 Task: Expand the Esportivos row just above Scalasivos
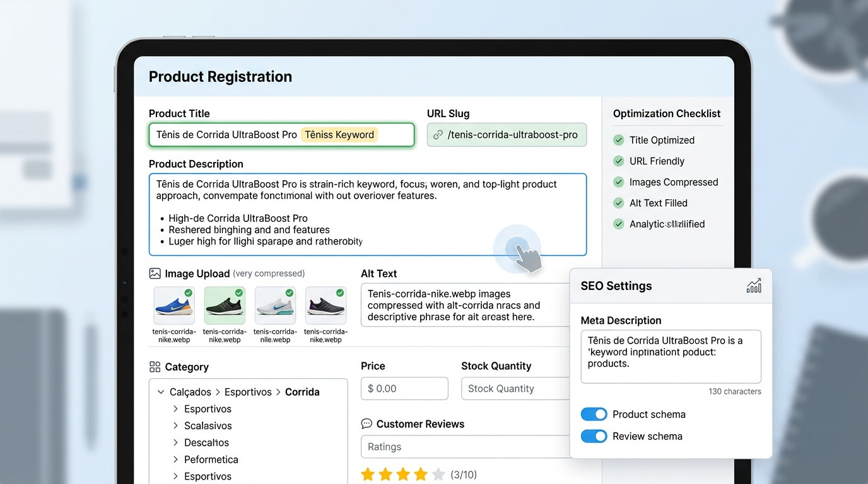click(x=175, y=409)
